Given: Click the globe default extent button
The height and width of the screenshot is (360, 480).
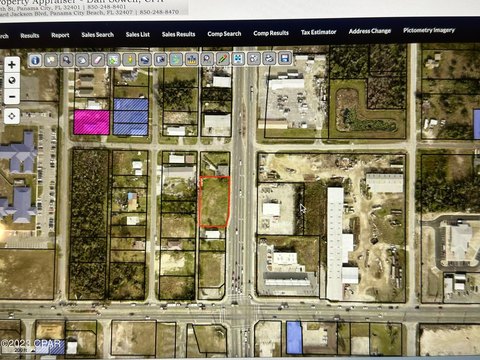Looking at the screenshot, I should click(12, 80).
